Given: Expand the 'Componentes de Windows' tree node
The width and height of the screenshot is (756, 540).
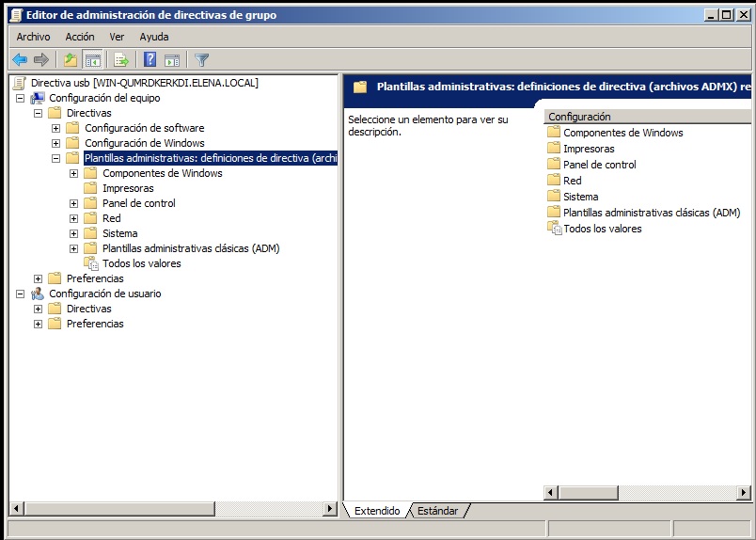Looking at the screenshot, I should pyautogui.click(x=74, y=173).
